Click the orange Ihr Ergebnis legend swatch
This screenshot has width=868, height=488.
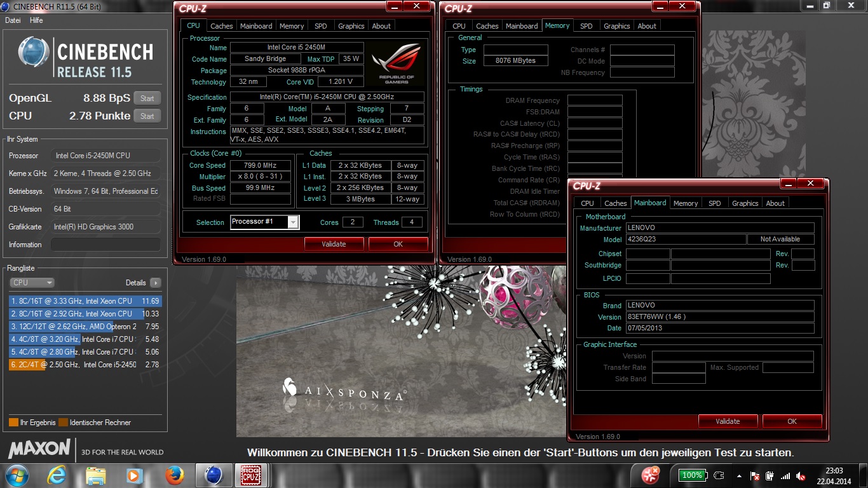tap(13, 423)
